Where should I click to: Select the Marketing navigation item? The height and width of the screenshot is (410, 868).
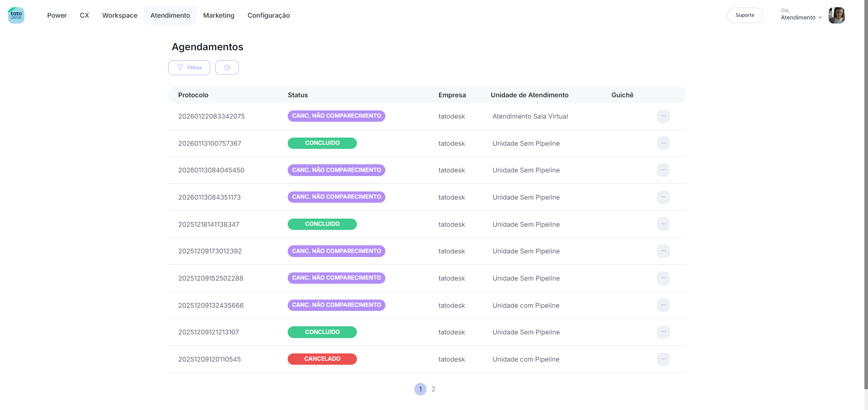coord(219,15)
